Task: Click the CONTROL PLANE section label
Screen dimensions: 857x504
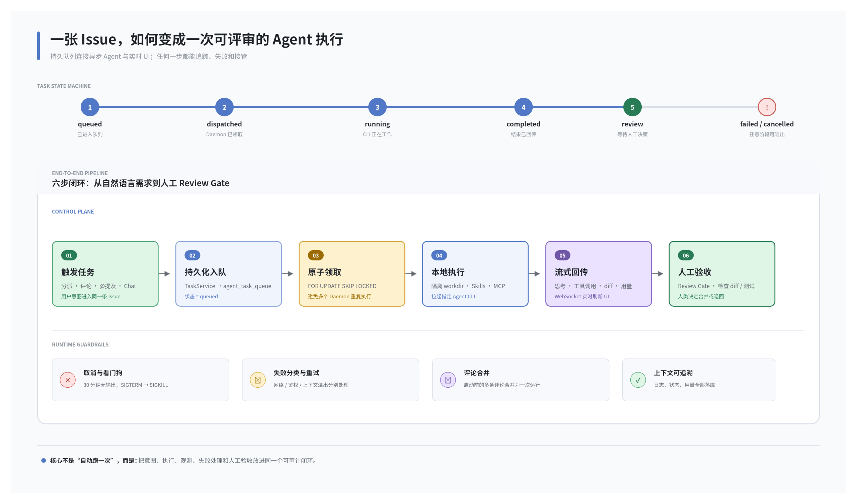Action: tap(73, 212)
